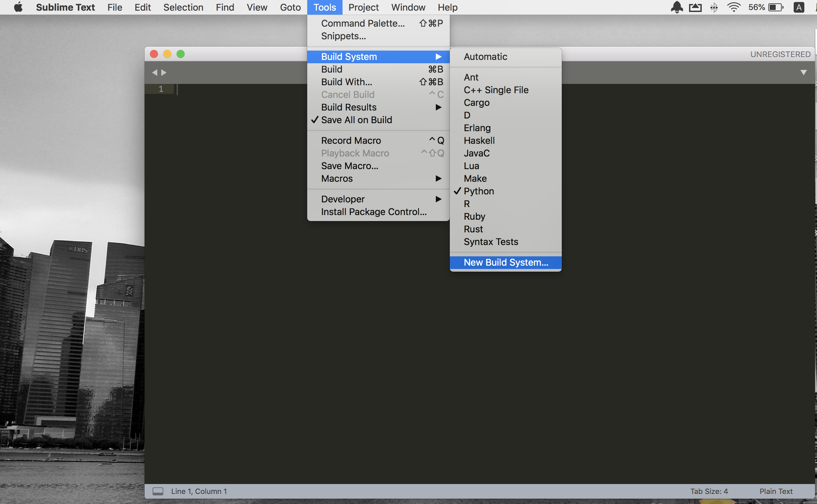Open the input source 'A' icon

(x=799, y=7)
